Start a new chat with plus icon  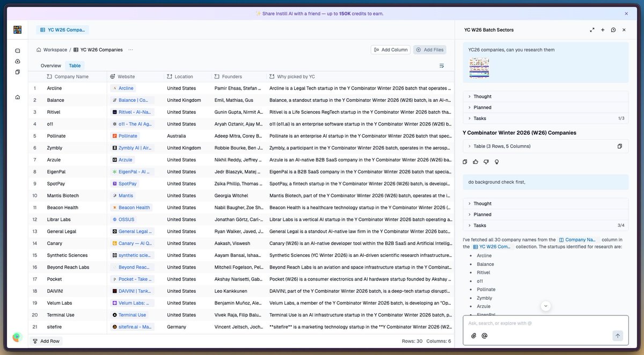tap(603, 30)
